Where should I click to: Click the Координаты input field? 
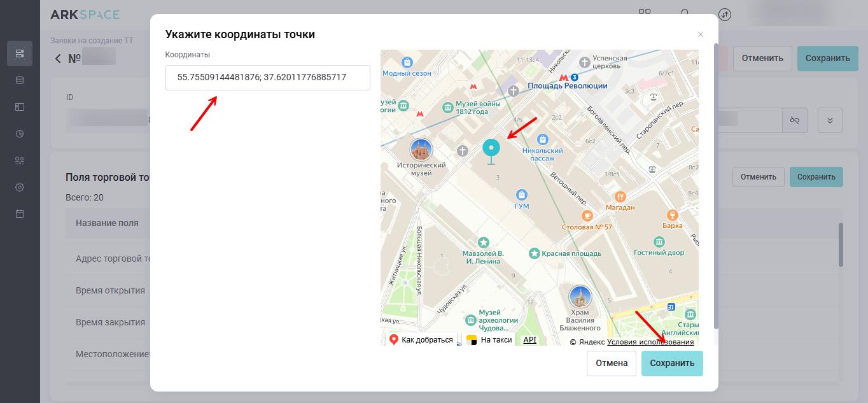tap(267, 78)
